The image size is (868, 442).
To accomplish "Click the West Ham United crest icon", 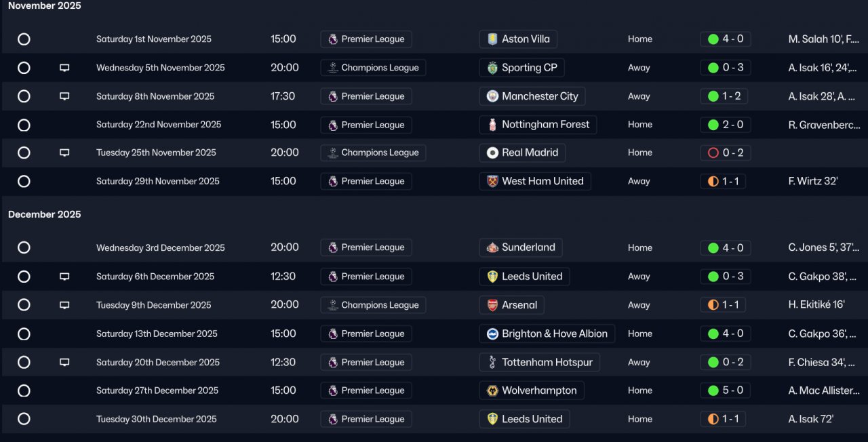I will tap(492, 182).
